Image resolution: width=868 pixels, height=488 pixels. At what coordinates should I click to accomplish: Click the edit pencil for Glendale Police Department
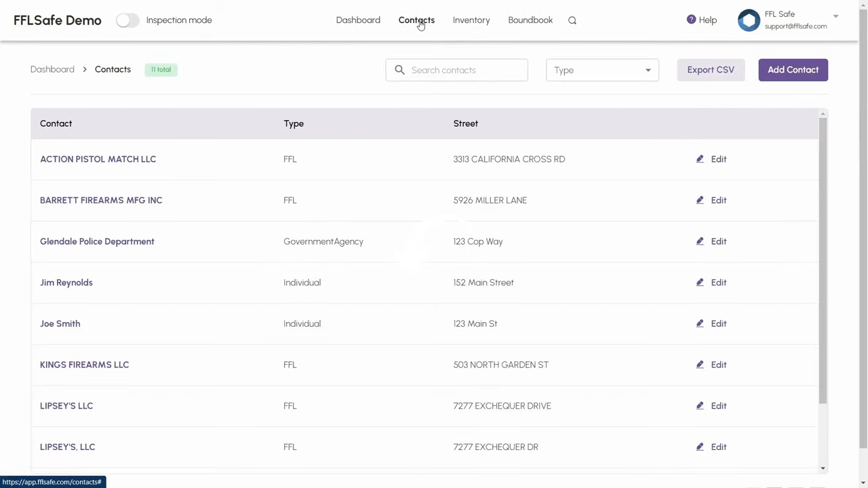click(700, 241)
